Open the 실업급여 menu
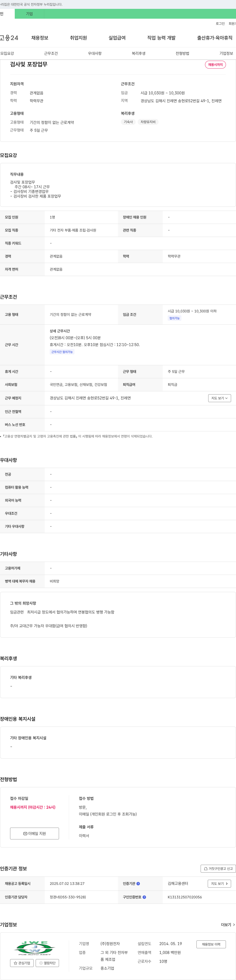 point(117,38)
